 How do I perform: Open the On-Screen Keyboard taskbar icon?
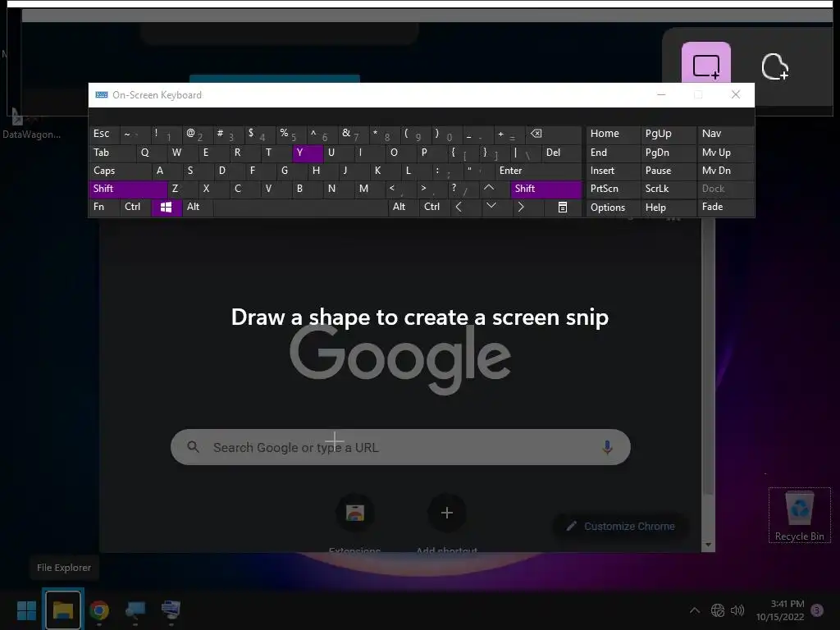[171, 610]
